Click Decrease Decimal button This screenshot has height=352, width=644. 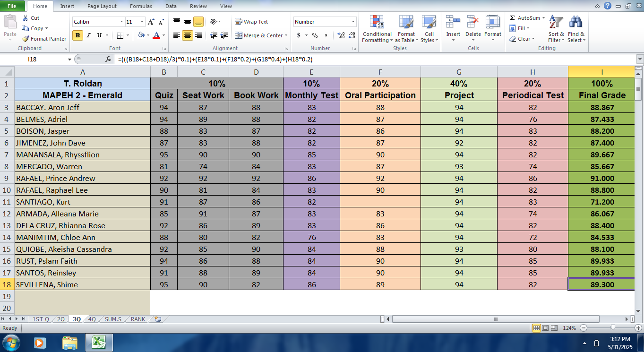click(352, 35)
